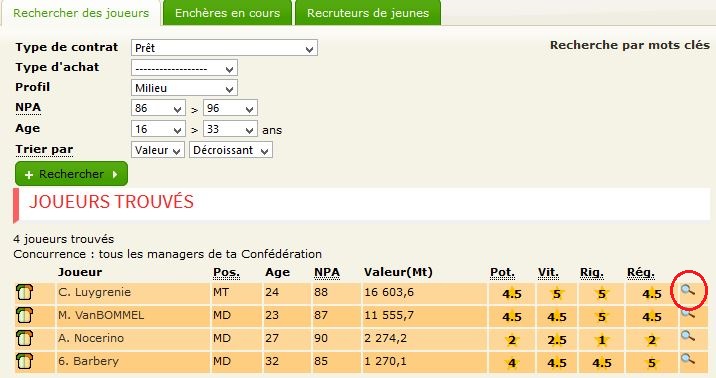
Task: Open the maximum Age dropdown showing 33
Action: tap(230, 129)
